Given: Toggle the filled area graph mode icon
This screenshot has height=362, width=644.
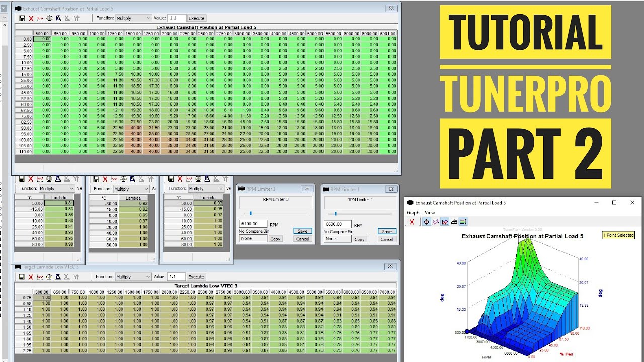Looking at the screenshot, I should (445, 222).
